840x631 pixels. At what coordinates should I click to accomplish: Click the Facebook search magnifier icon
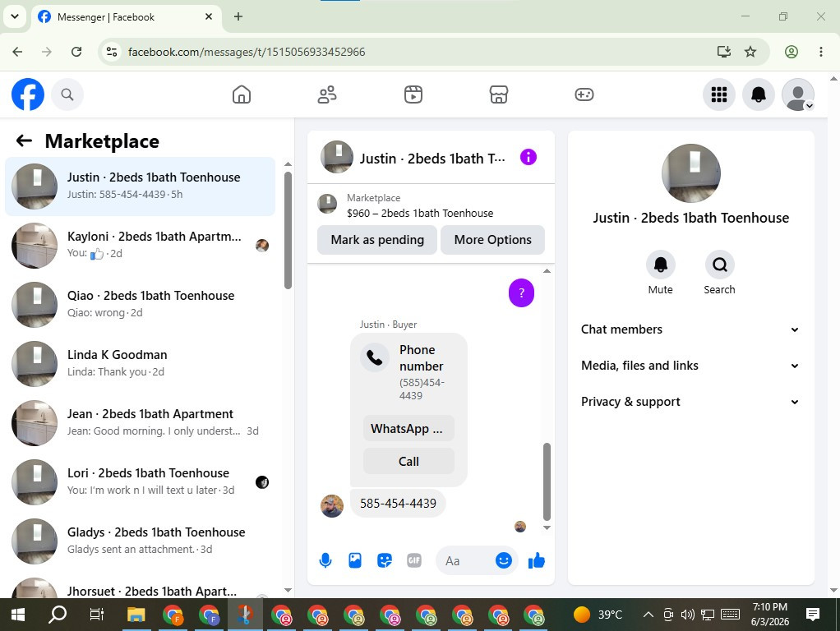click(x=67, y=94)
